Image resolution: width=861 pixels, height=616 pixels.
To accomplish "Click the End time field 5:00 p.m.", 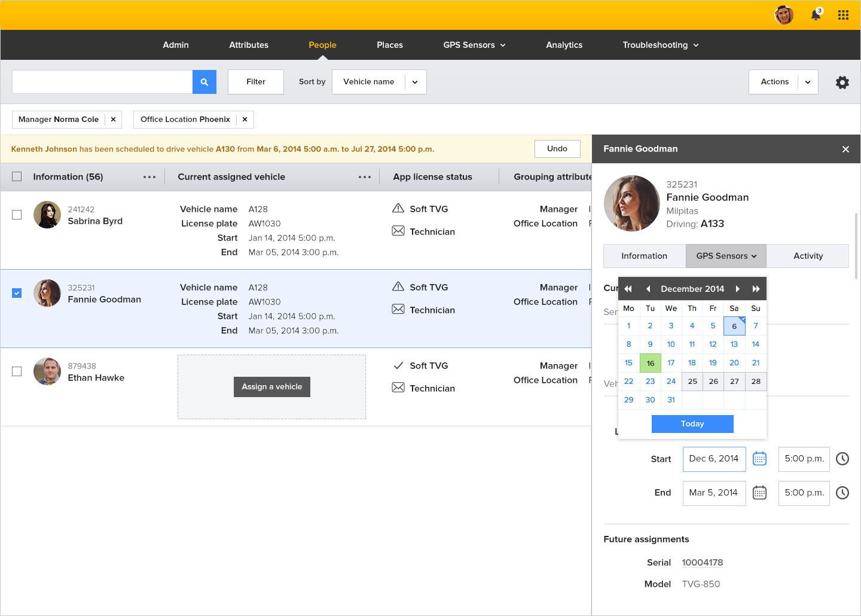I will coord(804,493).
